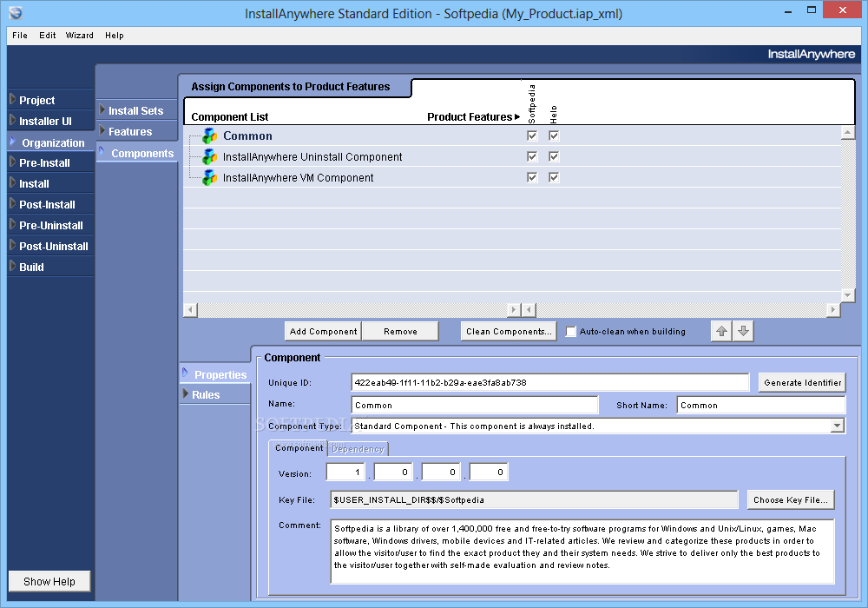Toggle Softpedia checkbox for Common
Screen dimensions: 868x608
[x=532, y=135]
